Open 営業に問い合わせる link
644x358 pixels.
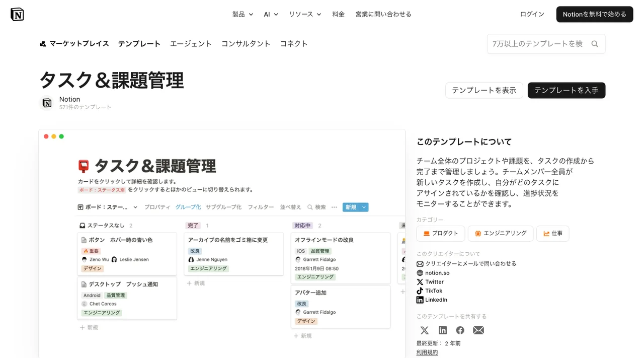pyautogui.click(x=383, y=14)
